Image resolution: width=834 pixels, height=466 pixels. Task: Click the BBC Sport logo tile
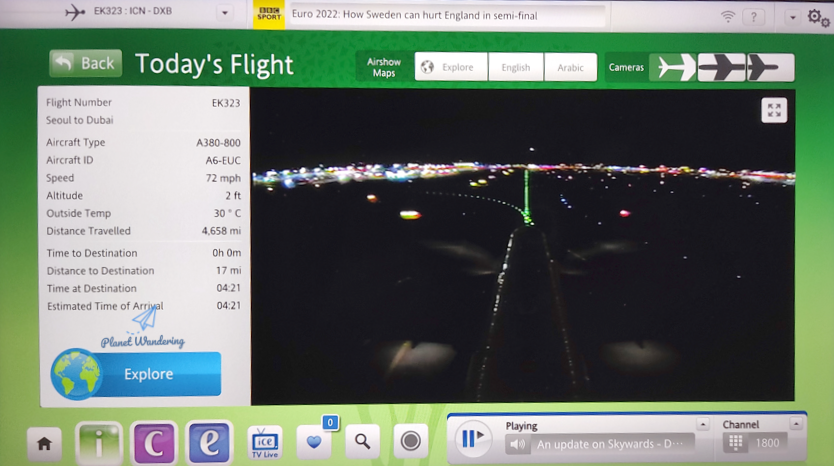269,15
